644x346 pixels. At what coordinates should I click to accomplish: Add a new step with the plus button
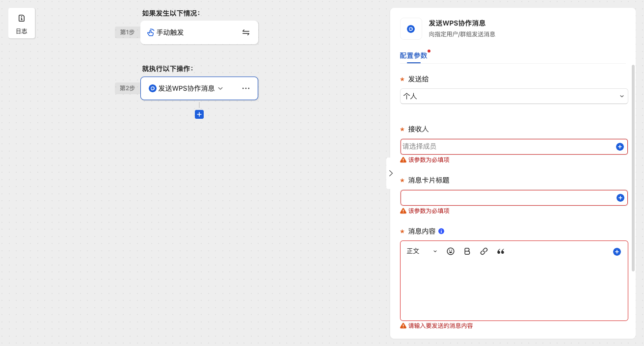(x=199, y=114)
